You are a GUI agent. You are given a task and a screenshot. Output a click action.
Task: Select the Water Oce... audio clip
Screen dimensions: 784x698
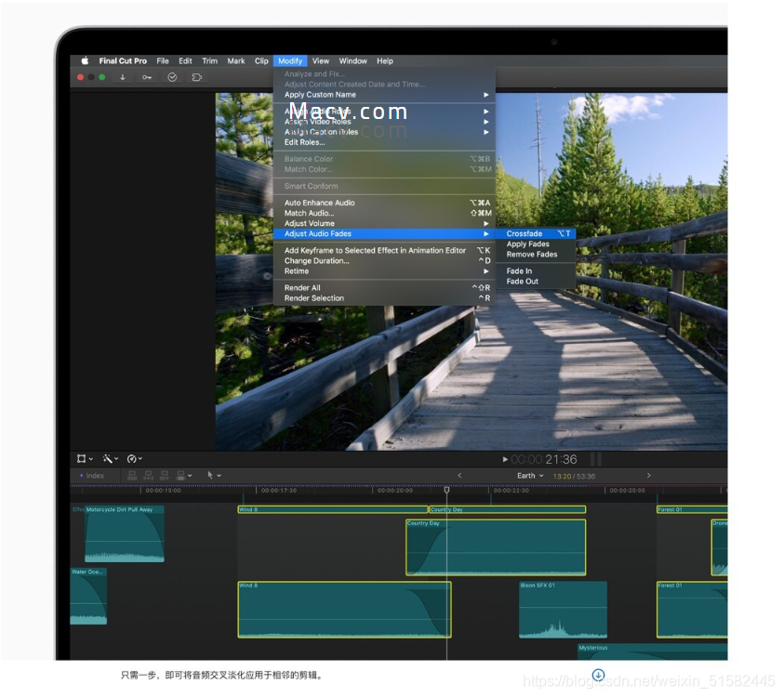[88, 597]
